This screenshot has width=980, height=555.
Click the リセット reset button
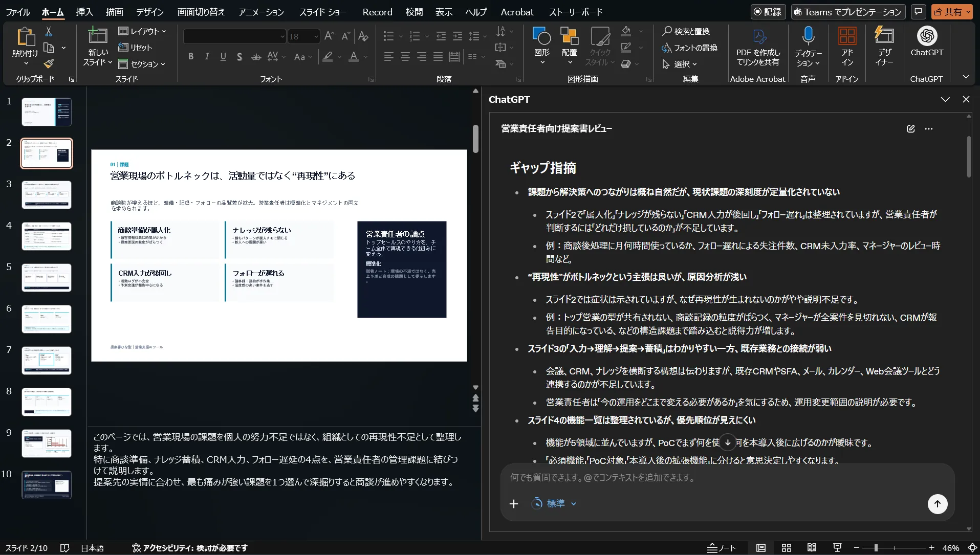pos(136,48)
